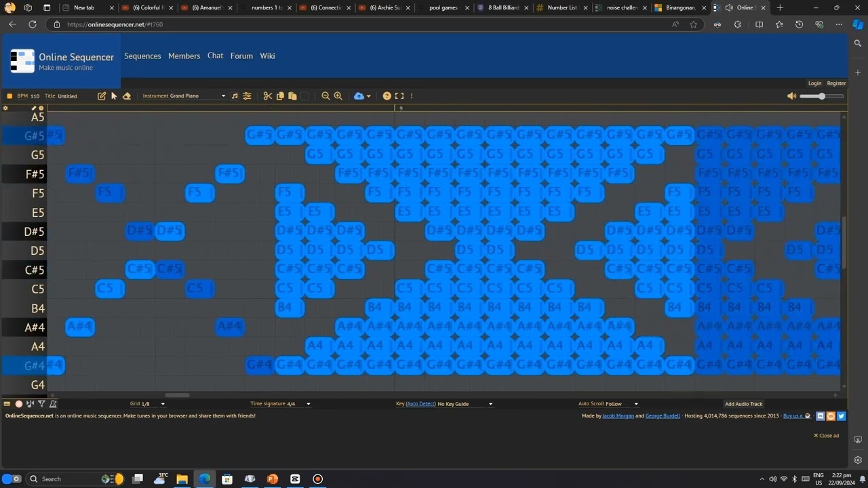Toggle the yellow keyboard icon in bottom bar
This screenshot has height=488, width=868.
[7, 404]
